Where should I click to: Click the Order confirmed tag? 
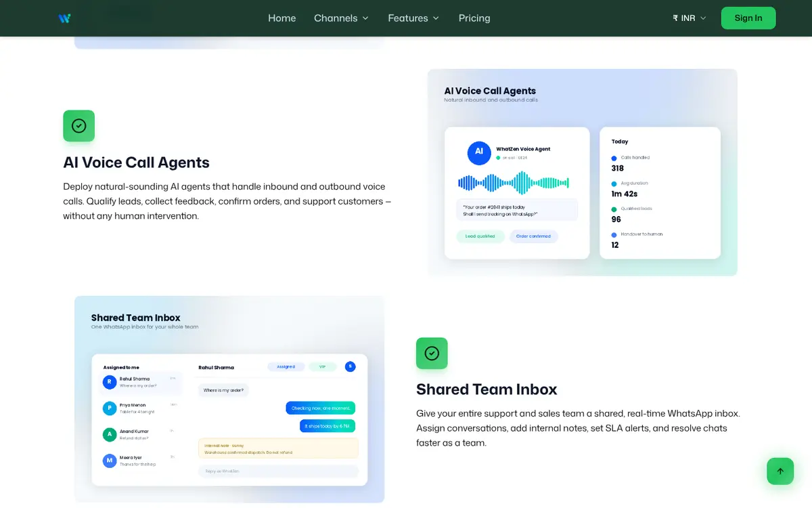pos(534,236)
